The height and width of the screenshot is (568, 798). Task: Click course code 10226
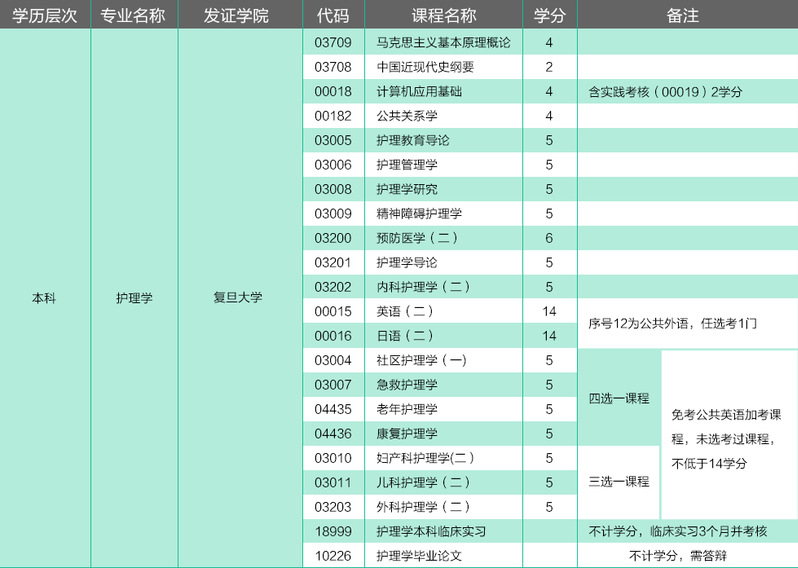click(333, 555)
